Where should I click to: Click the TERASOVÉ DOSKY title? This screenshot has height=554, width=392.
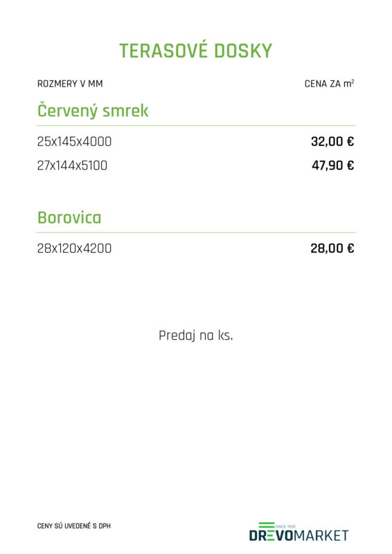196,51
